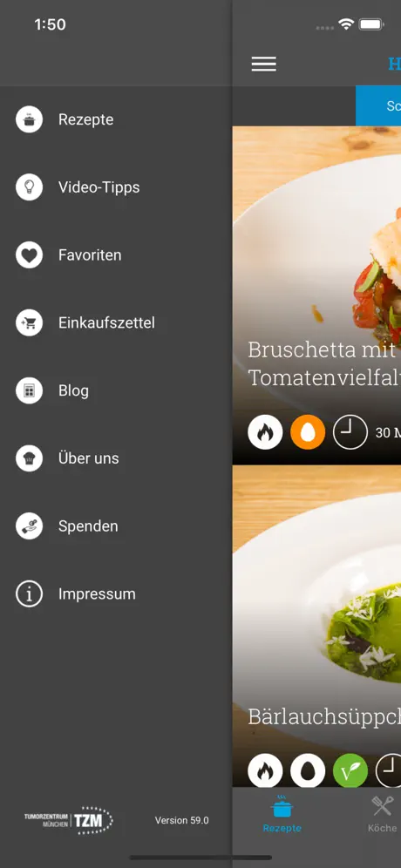
Task: Open the Rezepte cooking pot icon
Action: click(29, 119)
